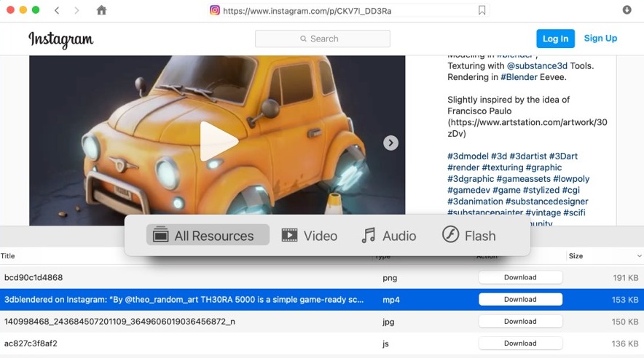Screen dimensions: 644x358
Task: Advance to next slide with the chevron
Action: (x=390, y=143)
